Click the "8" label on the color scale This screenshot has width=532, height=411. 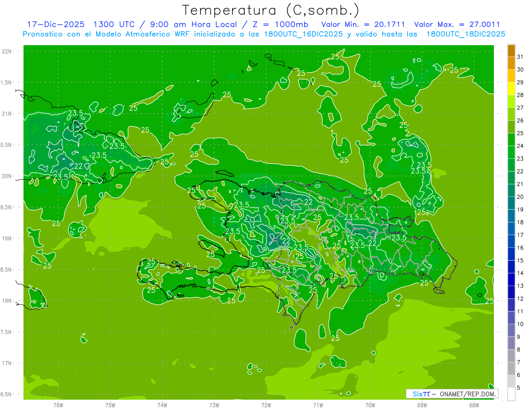(519, 349)
